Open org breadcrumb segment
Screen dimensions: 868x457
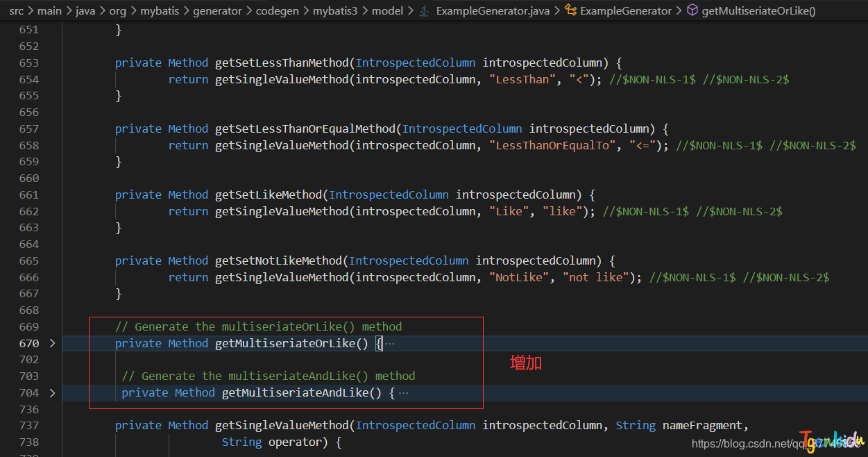click(x=119, y=10)
